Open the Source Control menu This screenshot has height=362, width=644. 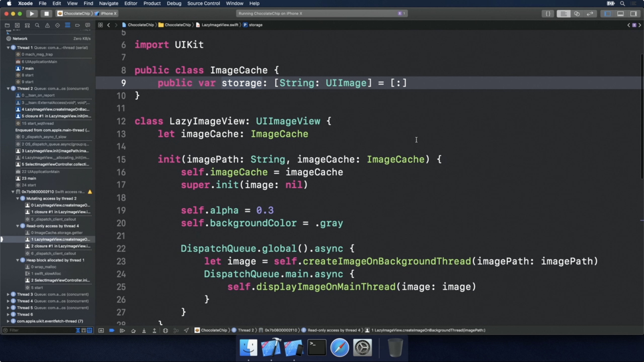pos(203,4)
